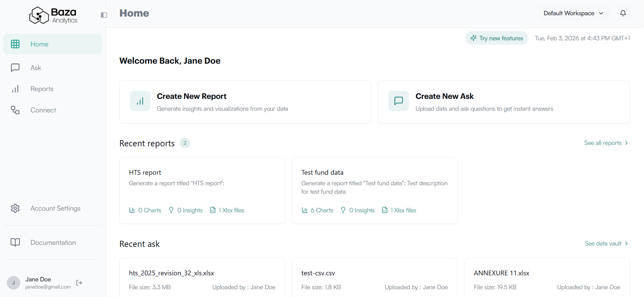Click the Home page title

point(134,13)
